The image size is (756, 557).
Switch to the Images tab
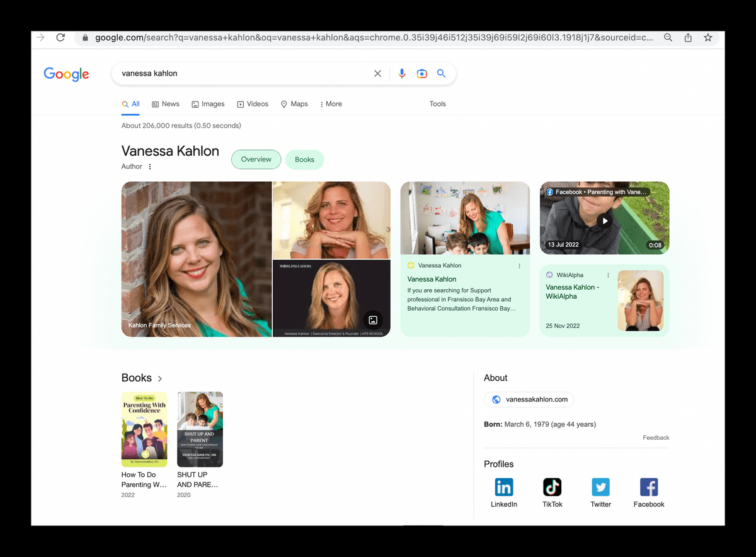click(208, 104)
